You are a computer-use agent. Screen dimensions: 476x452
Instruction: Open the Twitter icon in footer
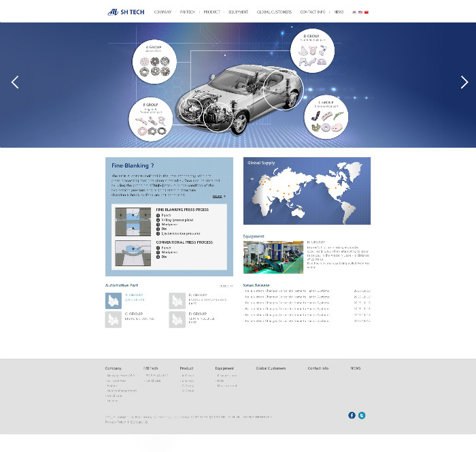pyautogui.click(x=362, y=415)
